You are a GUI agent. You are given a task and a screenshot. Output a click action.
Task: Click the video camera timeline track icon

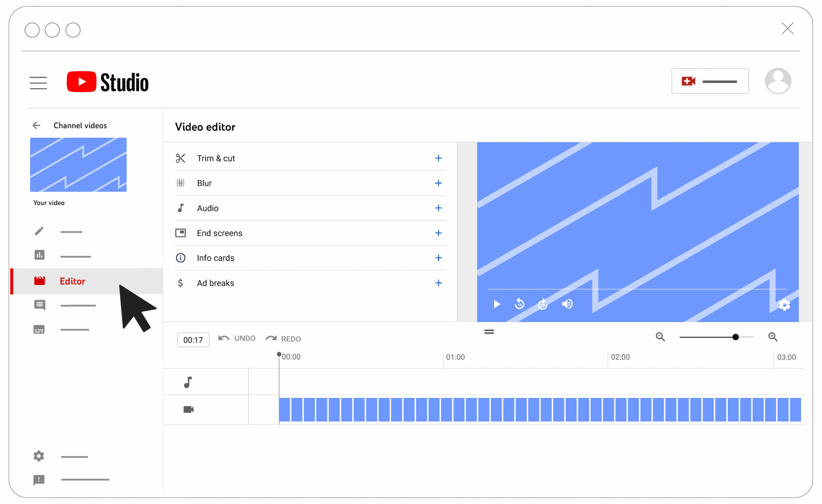pyautogui.click(x=188, y=409)
